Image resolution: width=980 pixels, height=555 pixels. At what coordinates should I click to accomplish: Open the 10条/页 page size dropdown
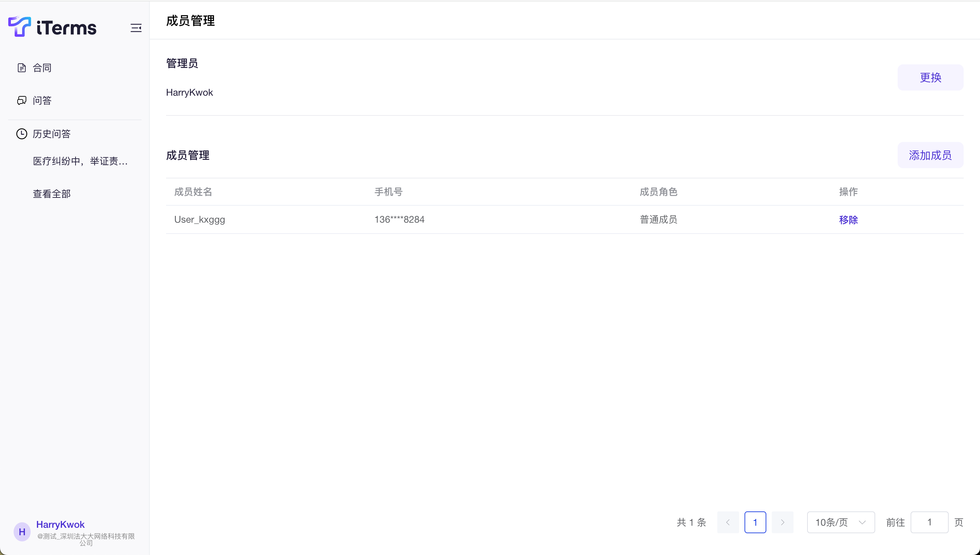(840, 522)
